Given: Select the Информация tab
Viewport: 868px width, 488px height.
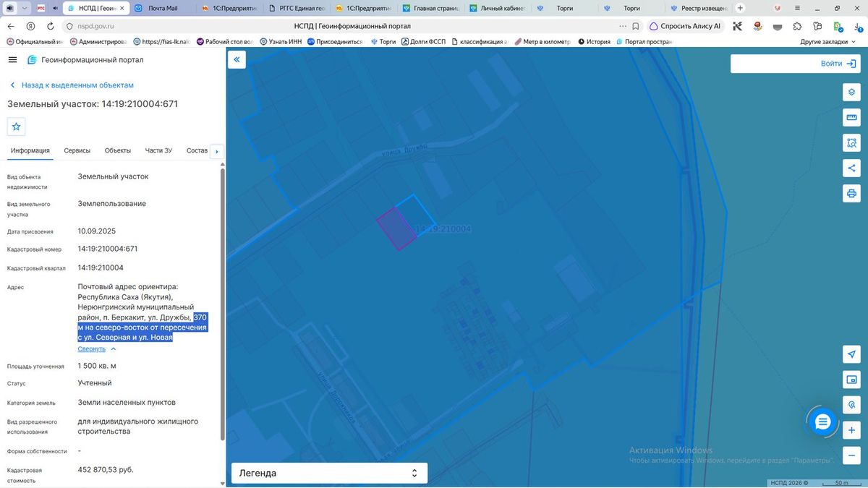Looking at the screenshot, I should pos(30,150).
